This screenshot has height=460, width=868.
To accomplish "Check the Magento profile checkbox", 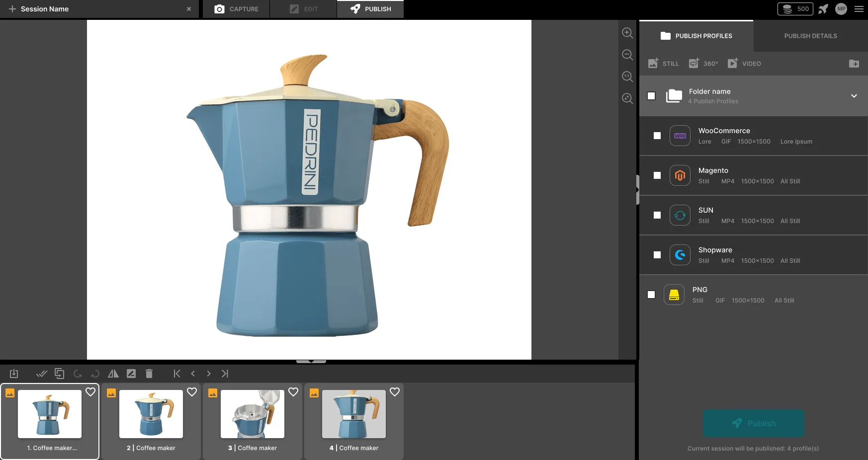I will click(x=657, y=175).
